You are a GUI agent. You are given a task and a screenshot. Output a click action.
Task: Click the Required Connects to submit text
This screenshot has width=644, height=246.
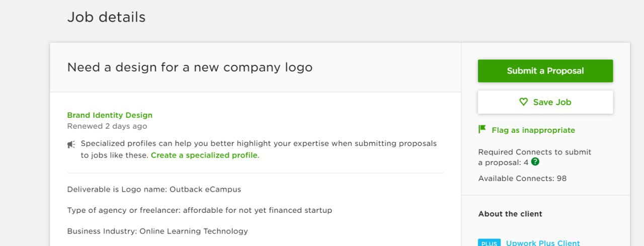coord(535,152)
